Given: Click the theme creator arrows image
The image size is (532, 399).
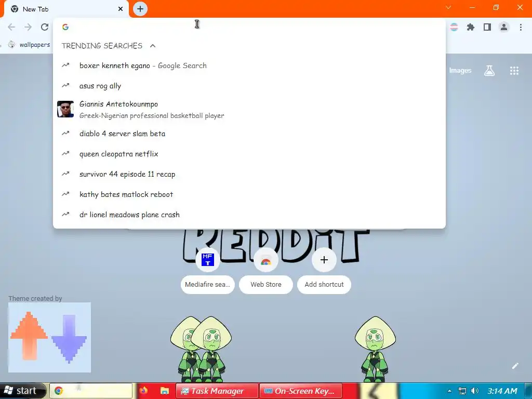Looking at the screenshot, I should pos(49,337).
